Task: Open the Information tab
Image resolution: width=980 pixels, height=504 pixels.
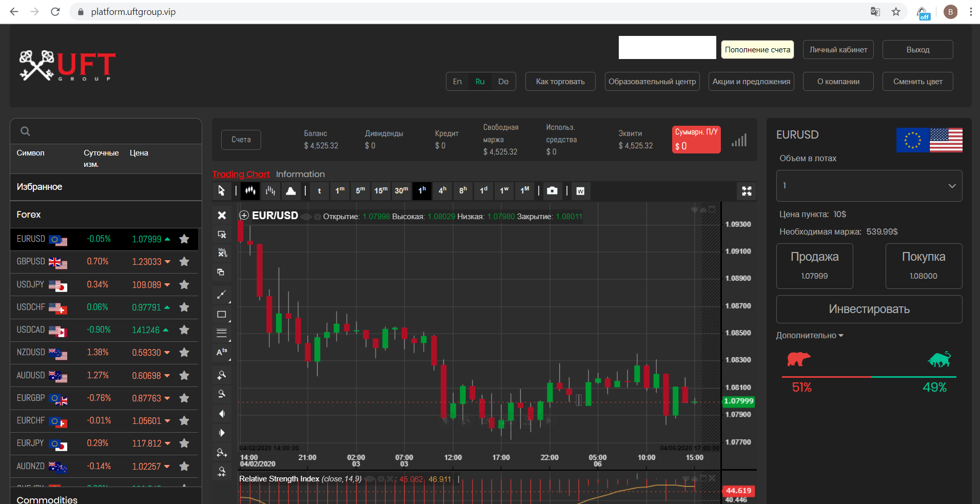Action: pos(300,174)
